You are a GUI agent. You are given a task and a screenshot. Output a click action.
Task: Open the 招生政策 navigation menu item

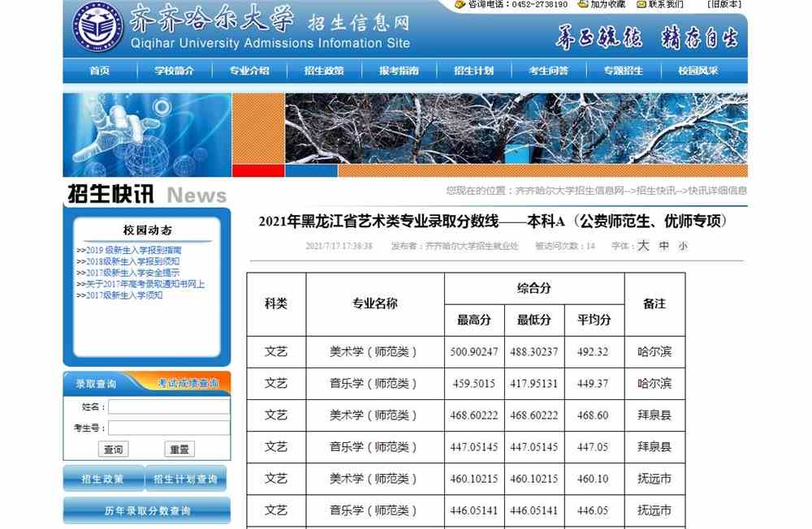(324, 71)
